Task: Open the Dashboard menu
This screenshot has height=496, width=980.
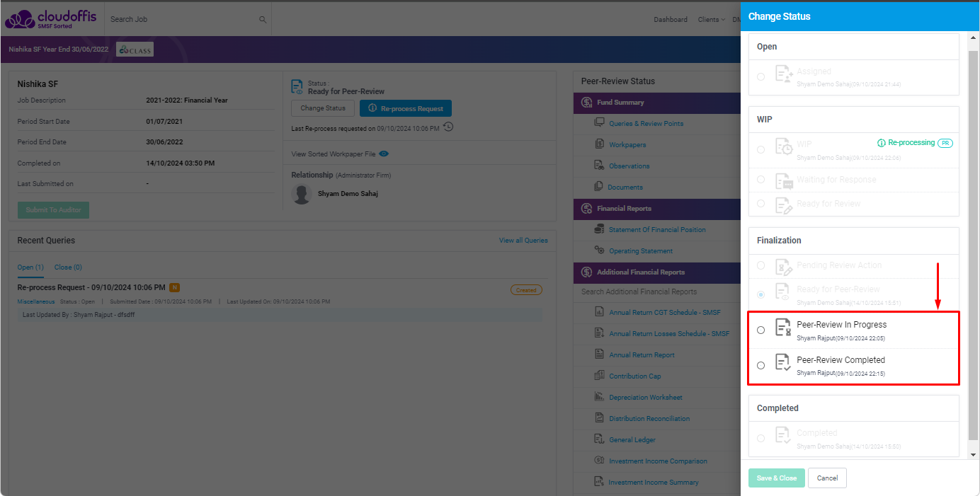Action: click(671, 20)
